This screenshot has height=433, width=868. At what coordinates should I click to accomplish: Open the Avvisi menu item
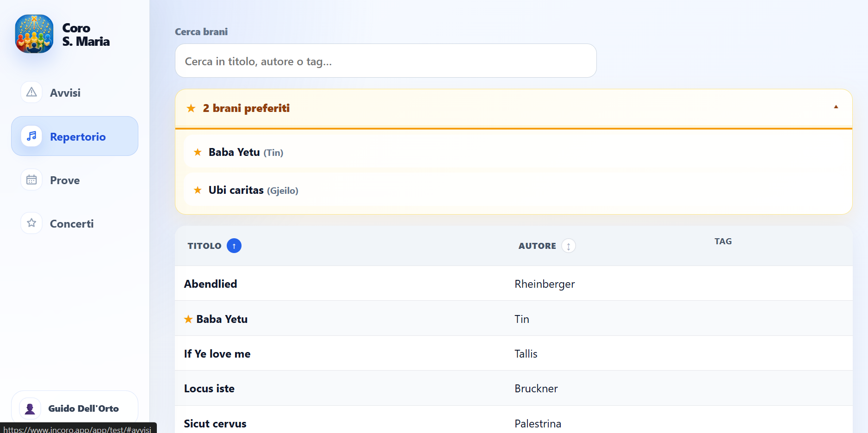(x=74, y=93)
